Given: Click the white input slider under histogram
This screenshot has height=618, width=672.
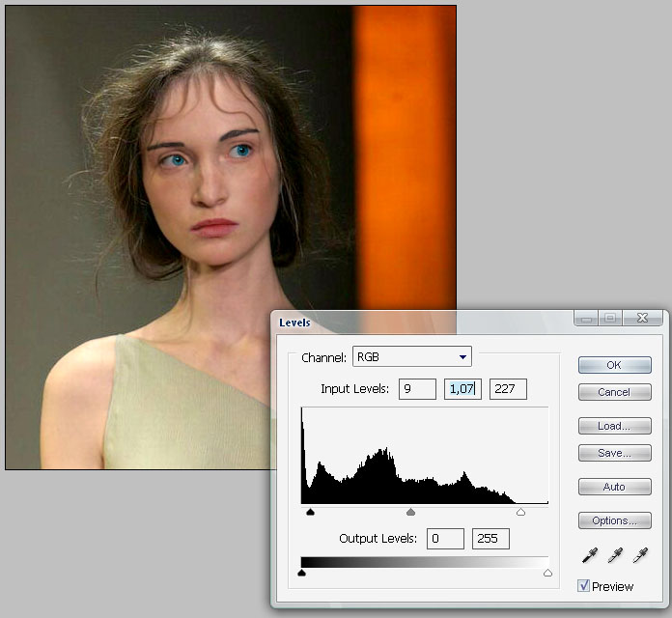Looking at the screenshot, I should tap(520, 512).
